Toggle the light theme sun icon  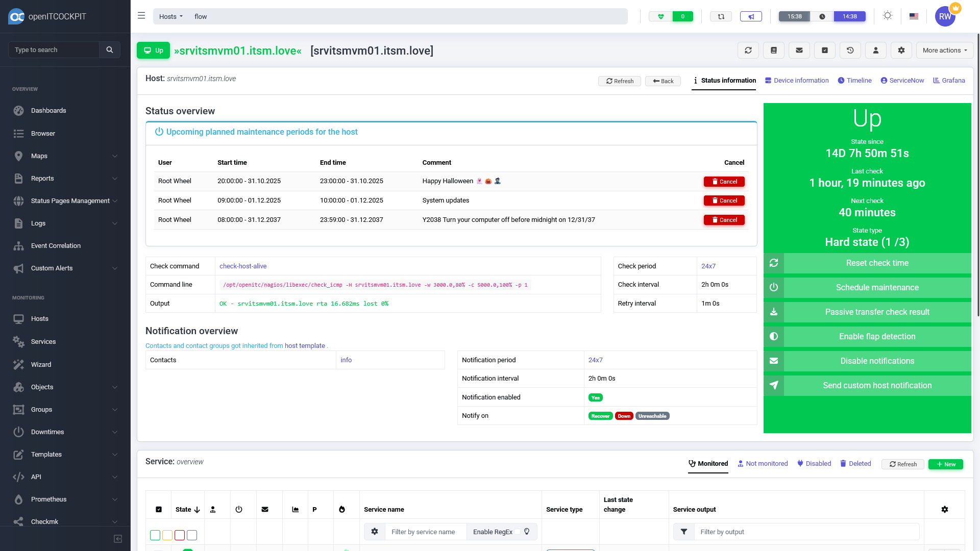(x=888, y=16)
